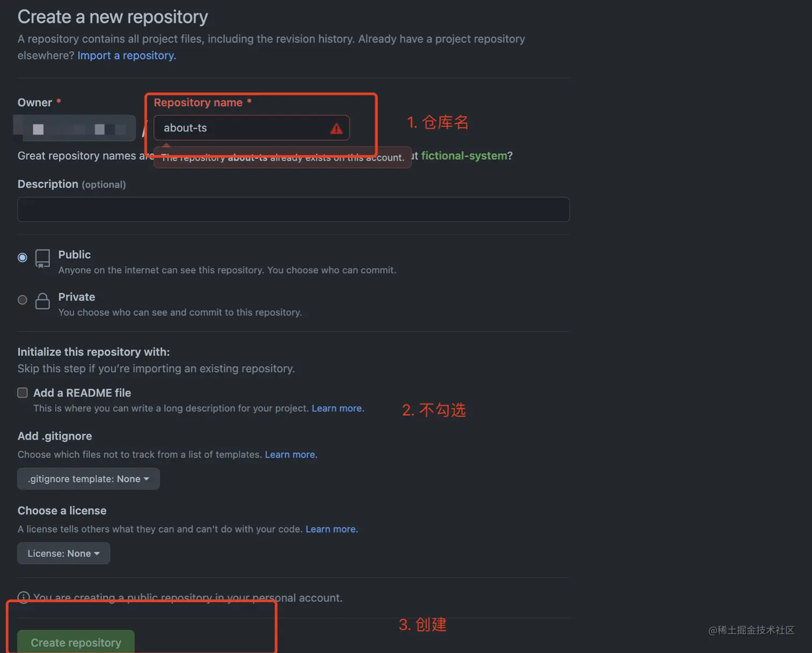Click the Public option label
This screenshot has width=812, height=653.
(x=75, y=255)
